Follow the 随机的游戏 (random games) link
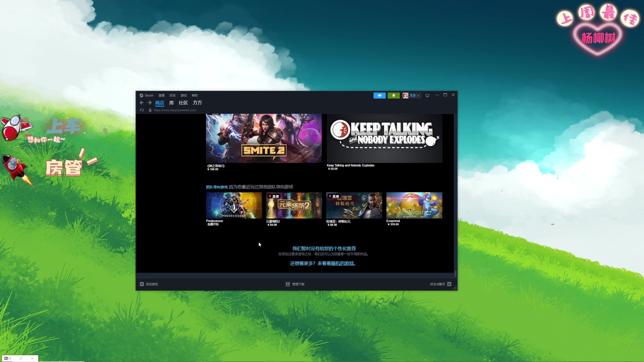This screenshot has height=362, width=644. tap(342, 263)
